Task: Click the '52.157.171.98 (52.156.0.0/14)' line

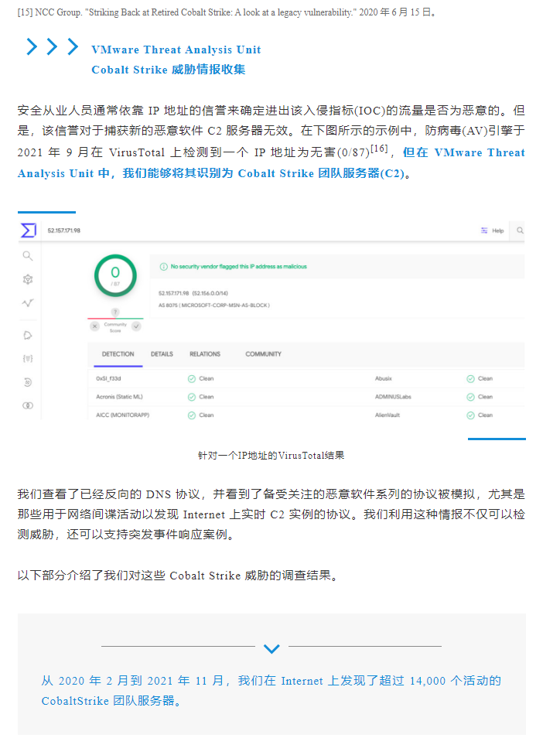Action: [x=193, y=294]
